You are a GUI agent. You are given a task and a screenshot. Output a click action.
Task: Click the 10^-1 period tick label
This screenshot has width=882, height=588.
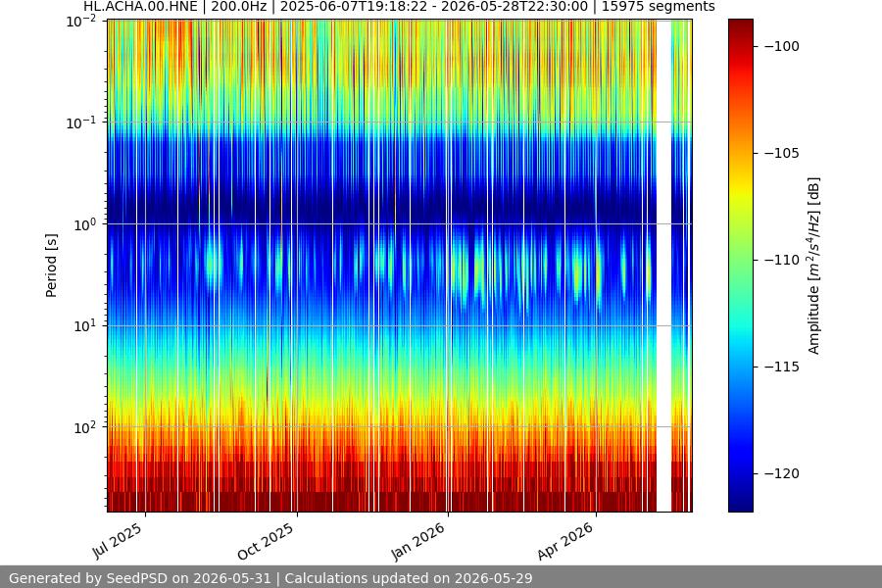coord(81,123)
